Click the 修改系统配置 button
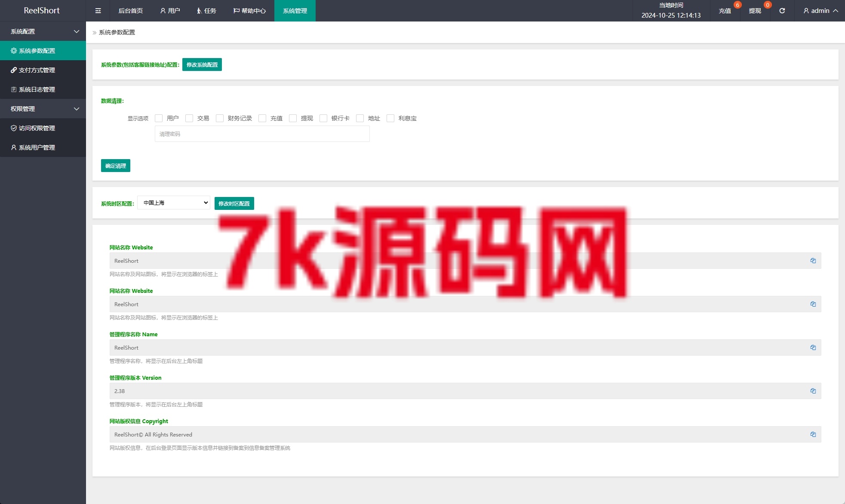 [x=202, y=65]
